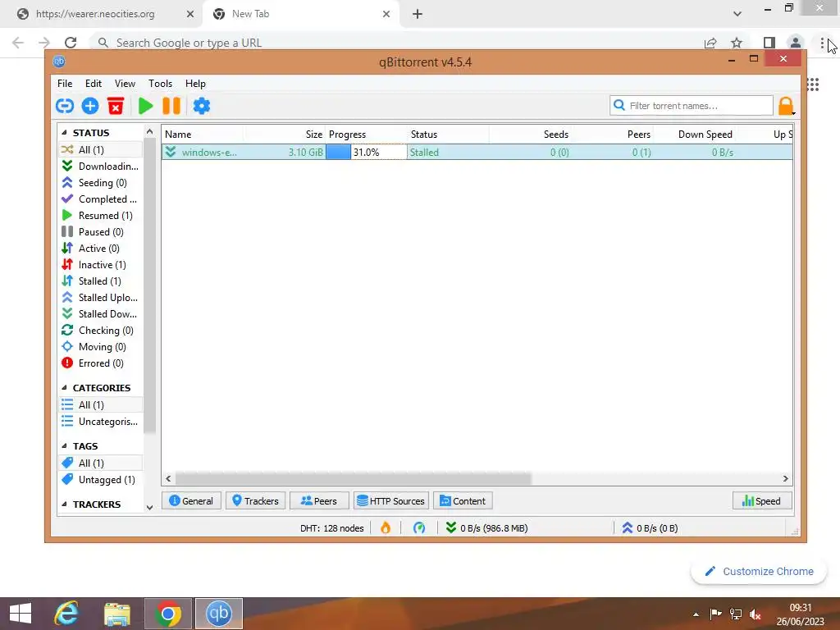Click the Windows Start button
Screen dimensions: 840x630
point(21,614)
